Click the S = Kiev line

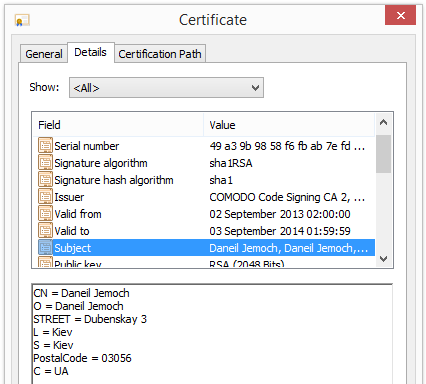click(53, 345)
